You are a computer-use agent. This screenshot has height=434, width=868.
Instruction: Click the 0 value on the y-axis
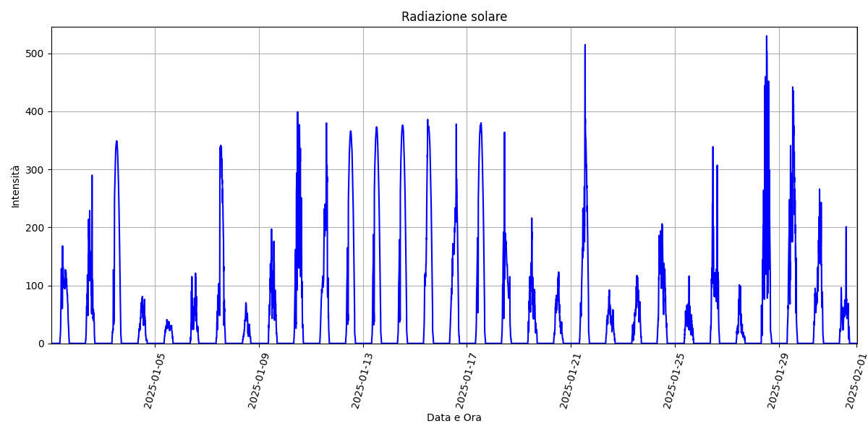[x=41, y=344]
